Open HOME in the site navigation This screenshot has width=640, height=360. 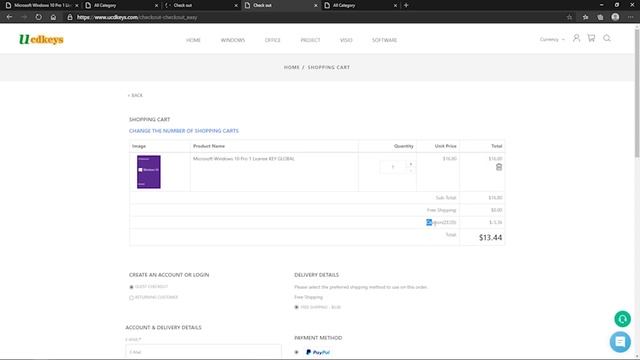[x=193, y=40]
